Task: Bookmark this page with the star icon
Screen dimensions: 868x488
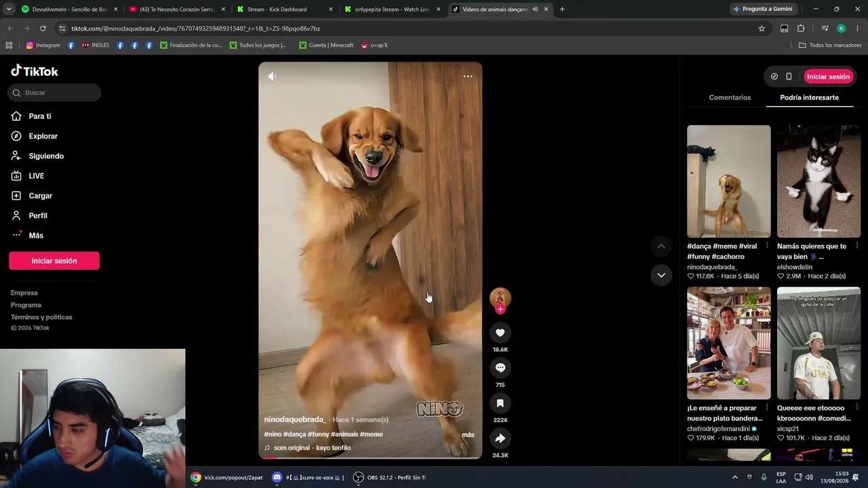Action: [762, 28]
